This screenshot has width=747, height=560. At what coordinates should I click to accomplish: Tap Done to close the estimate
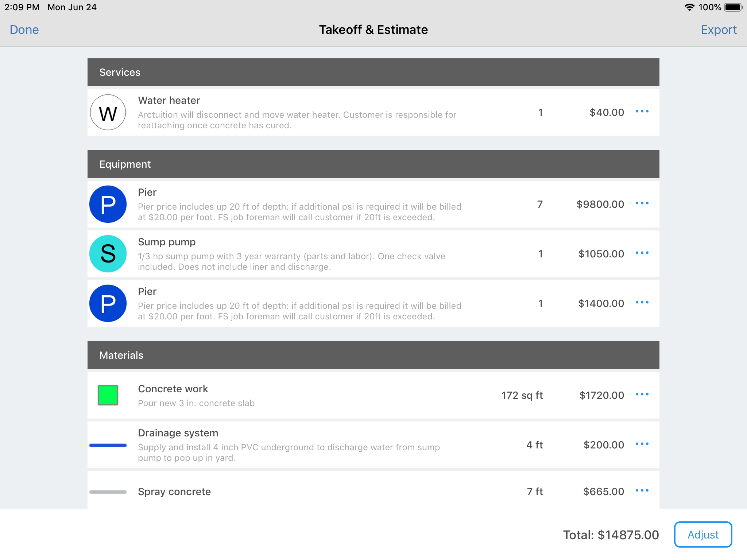[x=24, y=30]
